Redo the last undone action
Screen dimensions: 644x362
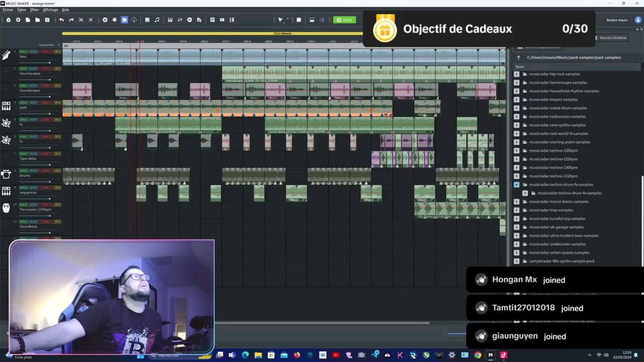click(x=71, y=20)
